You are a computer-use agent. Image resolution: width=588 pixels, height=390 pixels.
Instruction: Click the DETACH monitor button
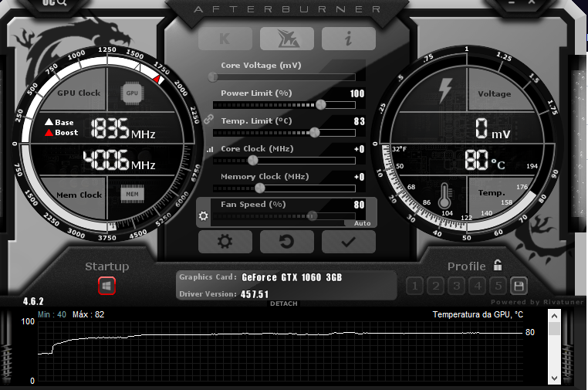[x=284, y=304]
